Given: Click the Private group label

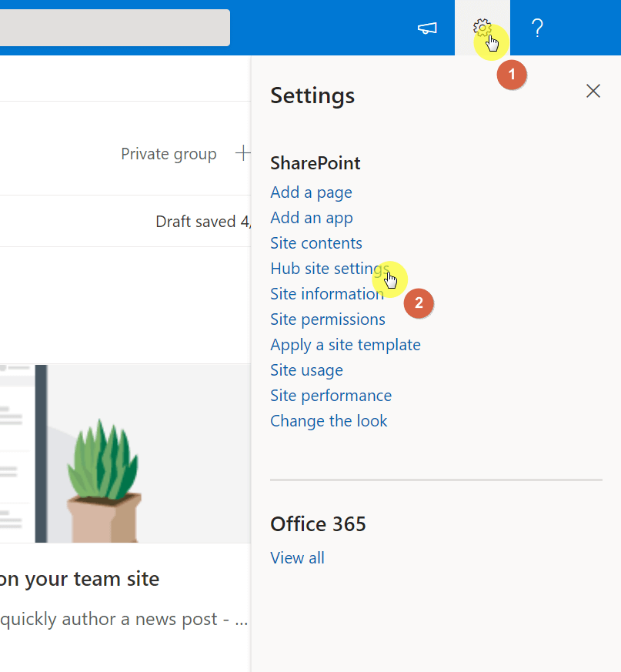Looking at the screenshot, I should click(169, 154).
